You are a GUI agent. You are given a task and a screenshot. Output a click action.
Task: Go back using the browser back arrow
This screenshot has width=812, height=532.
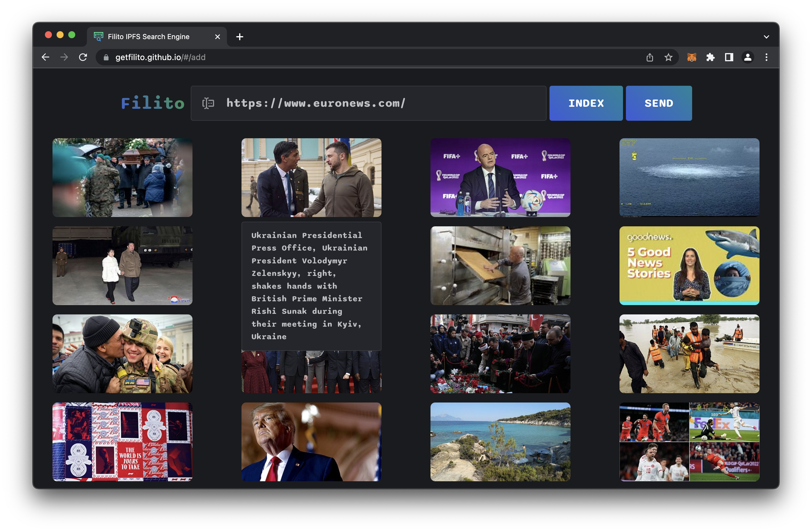45,57
